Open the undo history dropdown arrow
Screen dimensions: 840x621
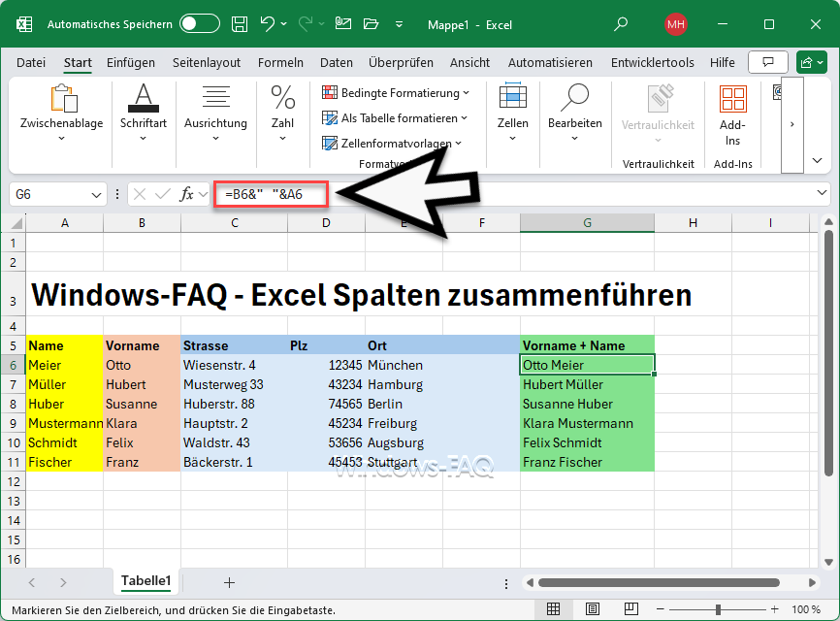(x=284, y=24)
